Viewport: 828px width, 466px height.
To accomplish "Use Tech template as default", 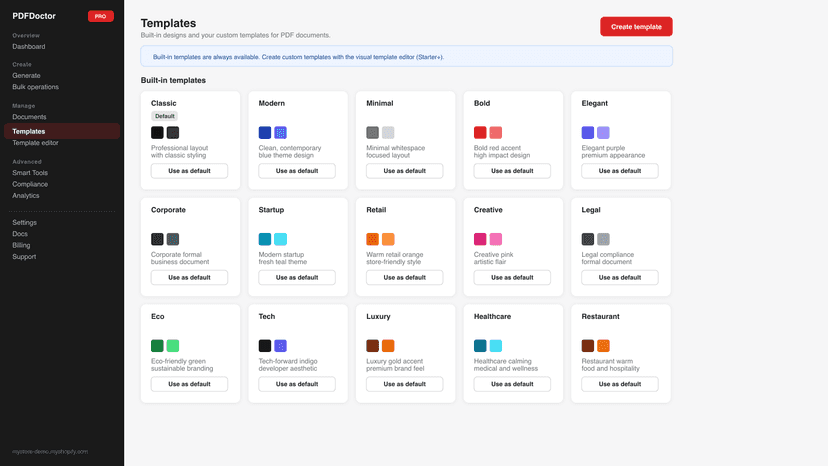I will pyautogui.click(x=297, y=384).
